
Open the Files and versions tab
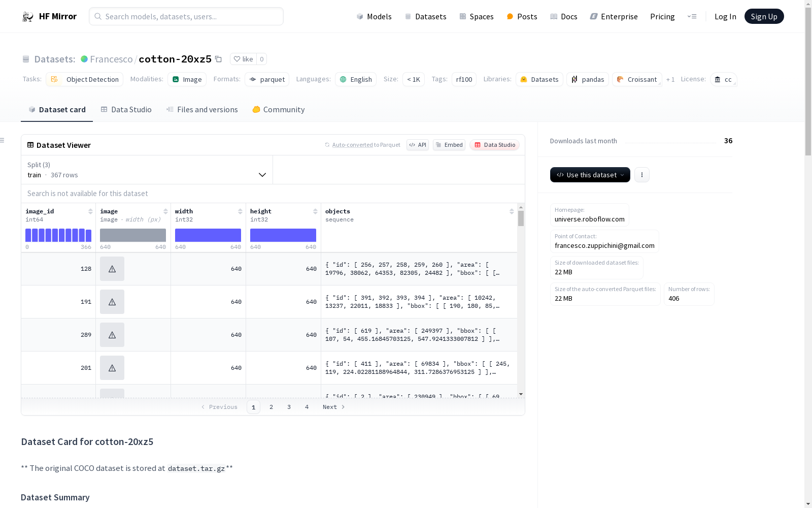coord(202,110)
